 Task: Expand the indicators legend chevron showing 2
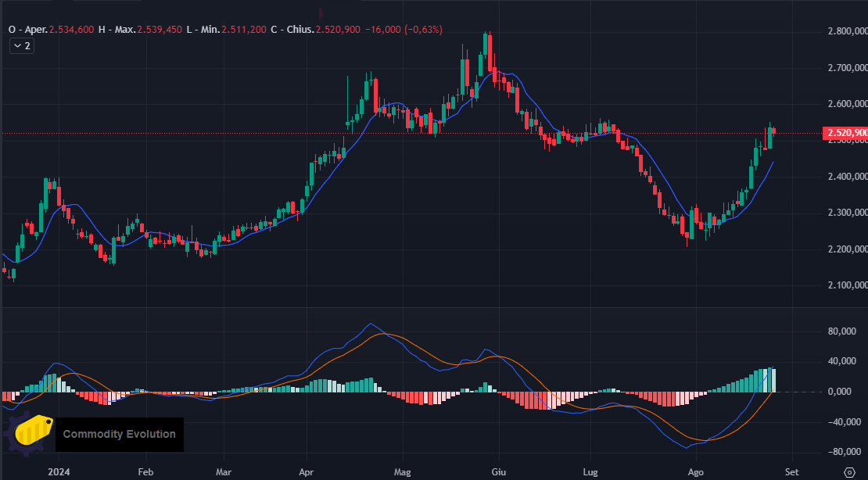coord(22,46)
